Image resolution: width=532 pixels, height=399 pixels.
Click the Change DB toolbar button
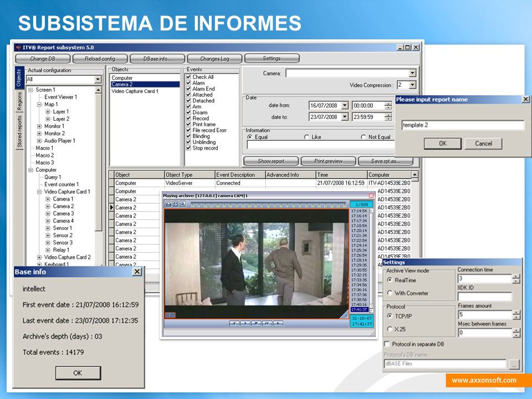[x=43, y=59]
